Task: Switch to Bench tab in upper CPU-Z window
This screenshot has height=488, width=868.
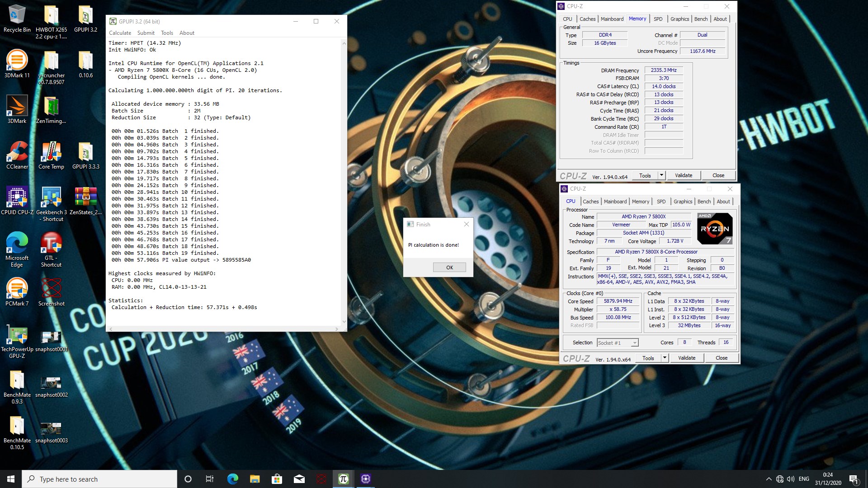Action: (701, 19)
